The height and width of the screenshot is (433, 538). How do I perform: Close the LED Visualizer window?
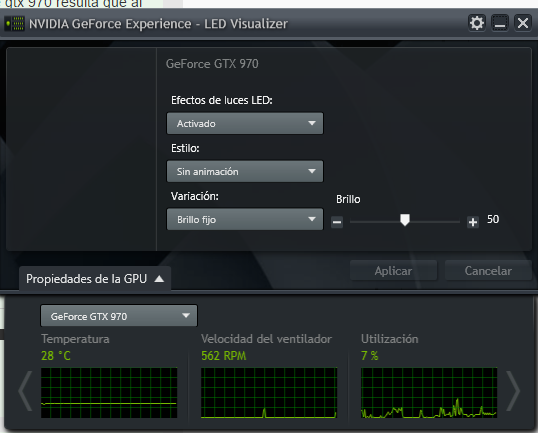(523, 23)
